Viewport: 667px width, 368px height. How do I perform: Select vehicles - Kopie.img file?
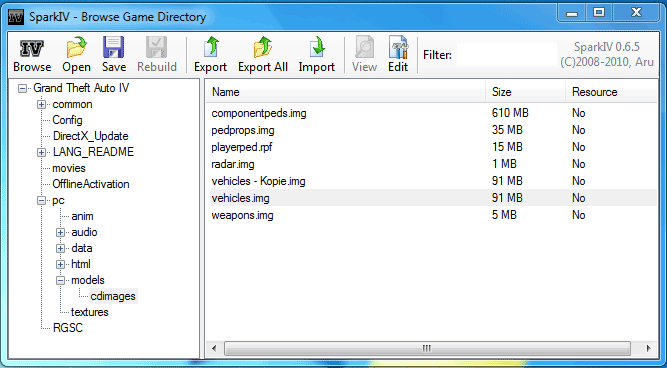coord(259,181)
